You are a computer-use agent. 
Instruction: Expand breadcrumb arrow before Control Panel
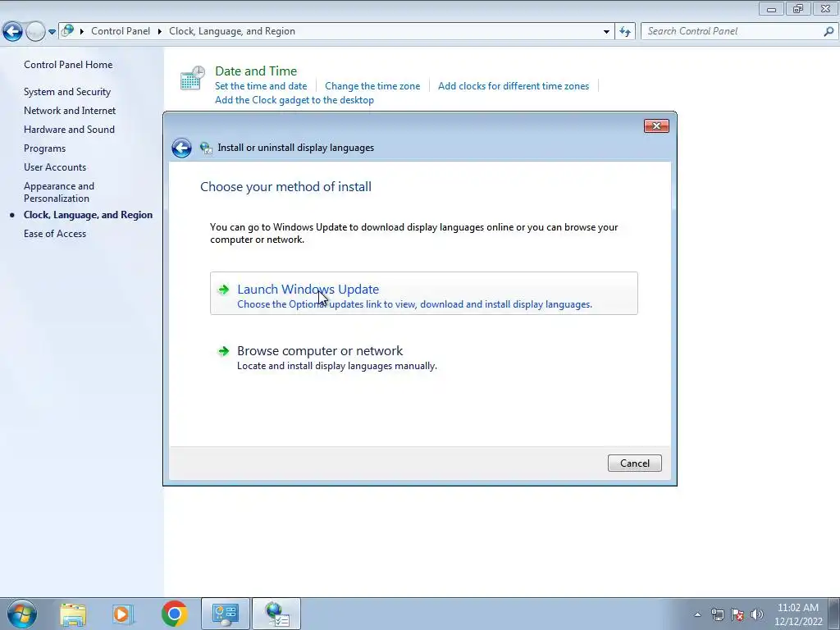tap(82, 32)
